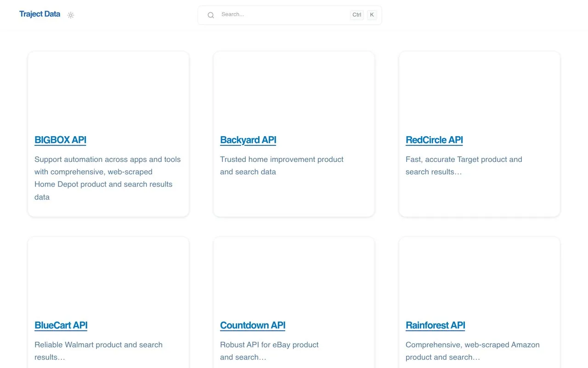Open the Backyard API link
Viewport: 588px width, 368px height.
pos(248,140)
